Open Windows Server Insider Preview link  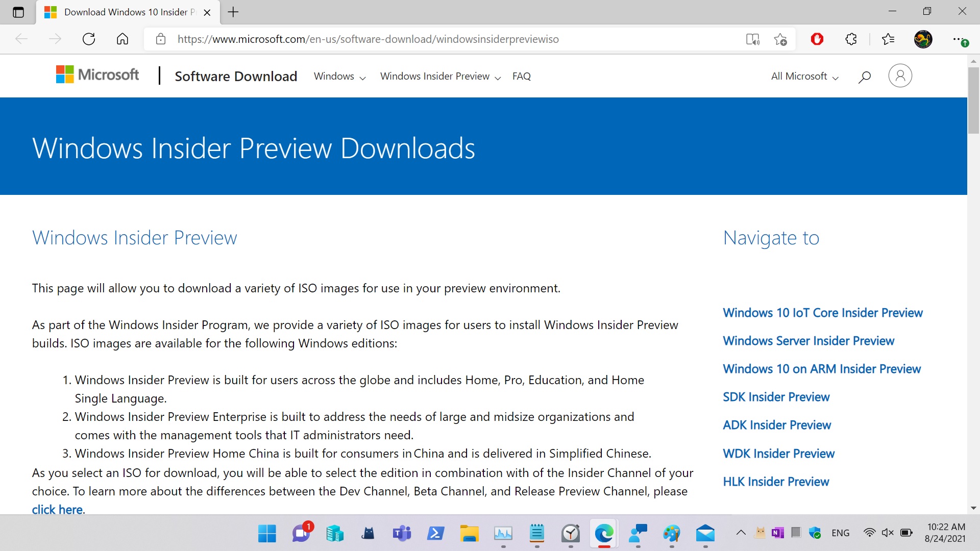808,341
